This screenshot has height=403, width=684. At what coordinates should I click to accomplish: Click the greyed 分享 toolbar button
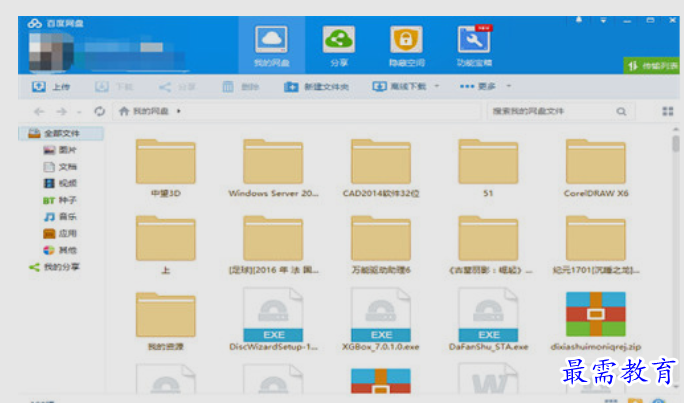pyautogui.click(x=177, y=87)
